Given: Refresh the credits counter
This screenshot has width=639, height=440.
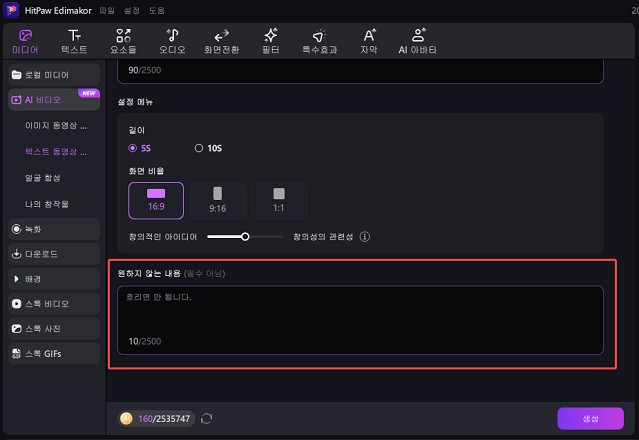Looking at the screenshot, I should pyautogui.click(x=207, y=418).
